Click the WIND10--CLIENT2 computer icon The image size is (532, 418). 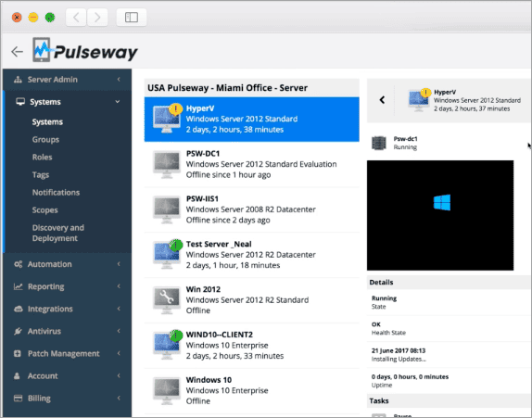166,345
